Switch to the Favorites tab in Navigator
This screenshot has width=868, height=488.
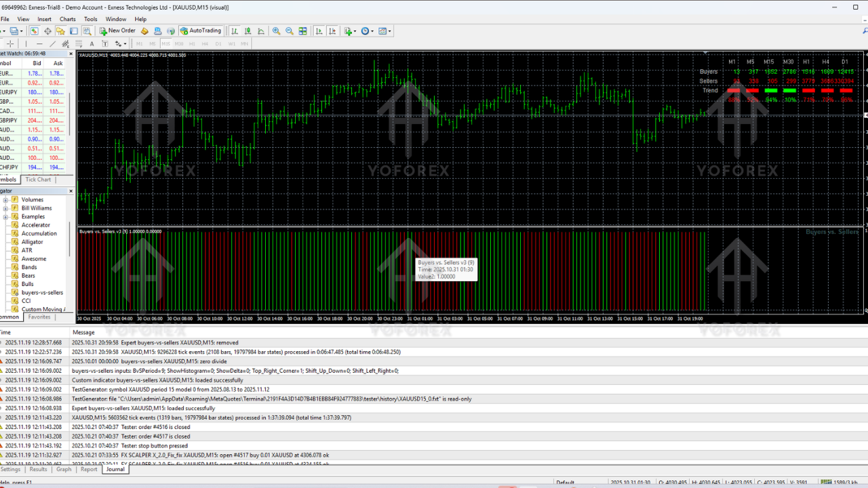click(x=39, y=317)
